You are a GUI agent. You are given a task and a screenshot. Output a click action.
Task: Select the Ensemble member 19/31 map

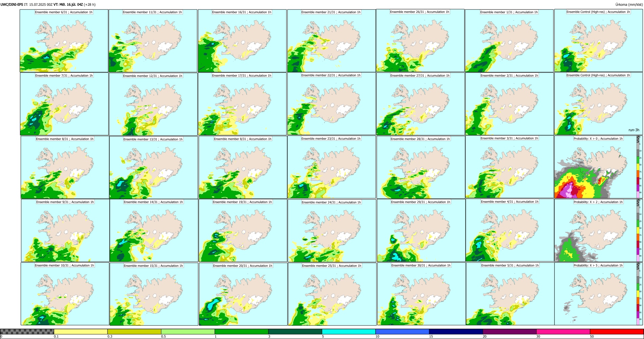point(243,231)
